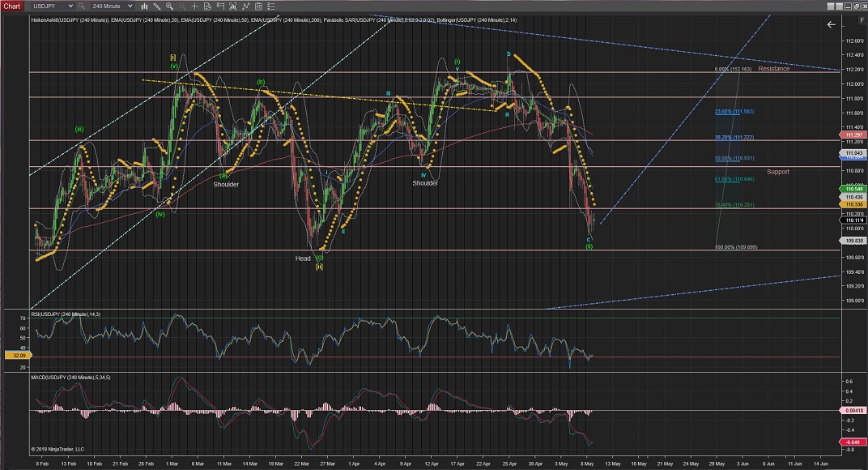
Task: Click the red 111.297 price marker
Action: pyautogui.click(x=853, y=135)
